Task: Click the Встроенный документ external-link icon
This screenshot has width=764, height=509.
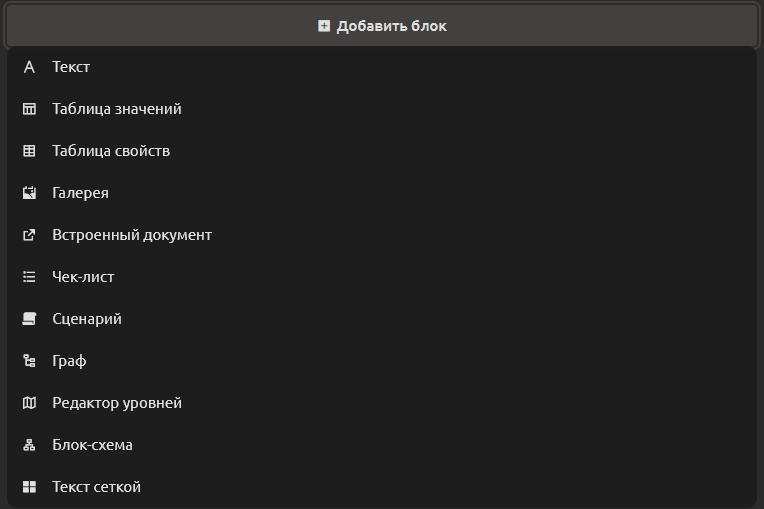Action: (29, 235)
